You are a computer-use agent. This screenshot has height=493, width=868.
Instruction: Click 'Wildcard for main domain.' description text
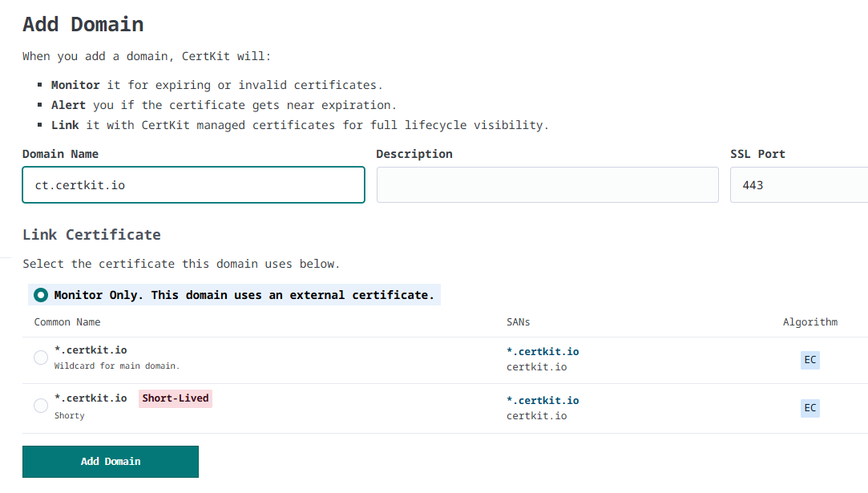click(x=117, y=366)
